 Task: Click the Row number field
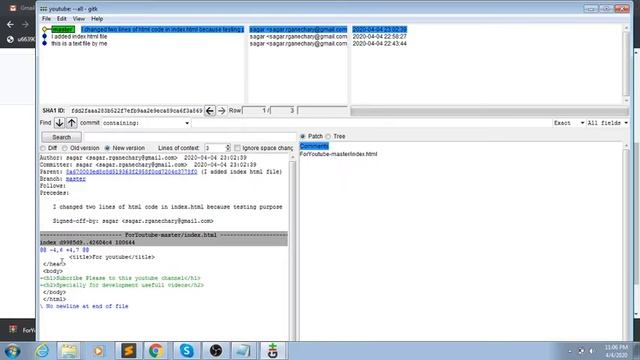point(254,111)
